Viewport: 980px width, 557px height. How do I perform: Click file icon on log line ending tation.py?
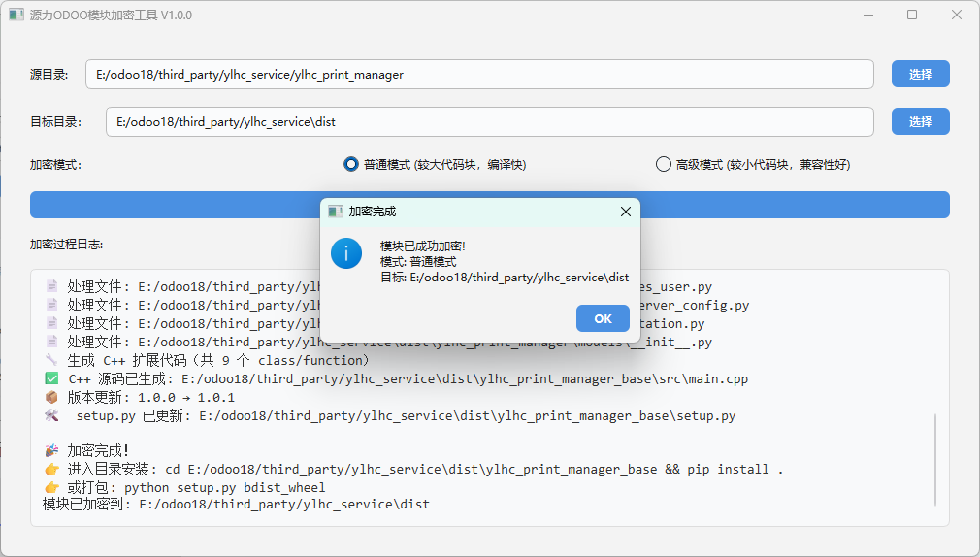point(51,323)
